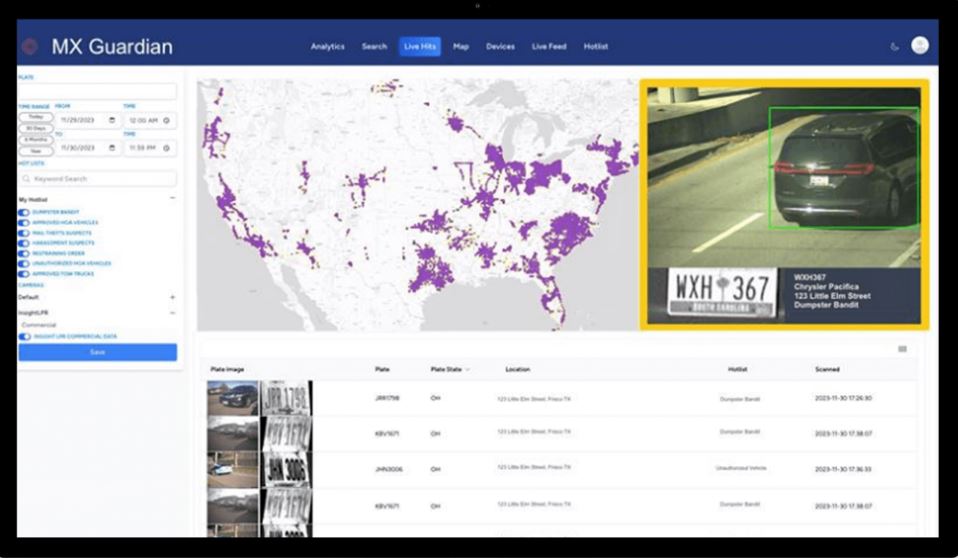Image resolution: width=958 pixels, height=558 pixels.
Task: Toggle the Restraining Order hotlist
Action: click(x=25, y=253)
